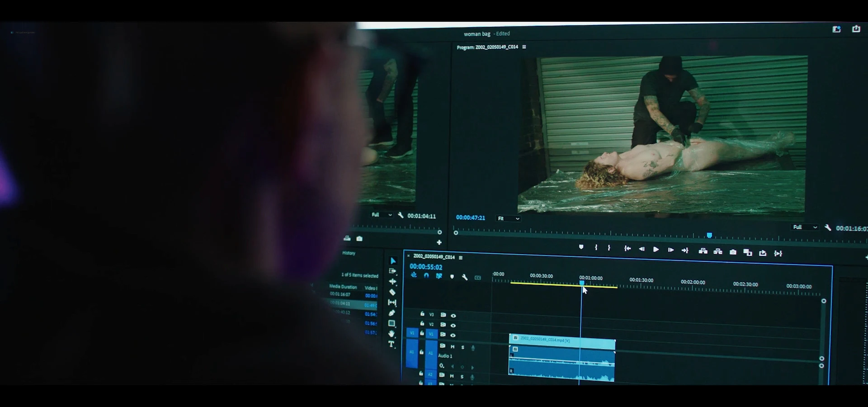The image size is (868, 407).
Task: Open the Fit zoom level dropdown
Action: (509, 218)
